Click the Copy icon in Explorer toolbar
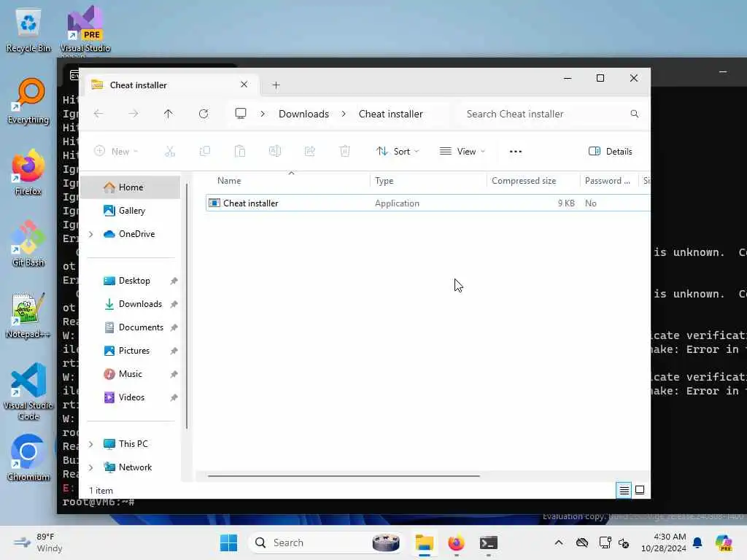 (x=205, y=152)
